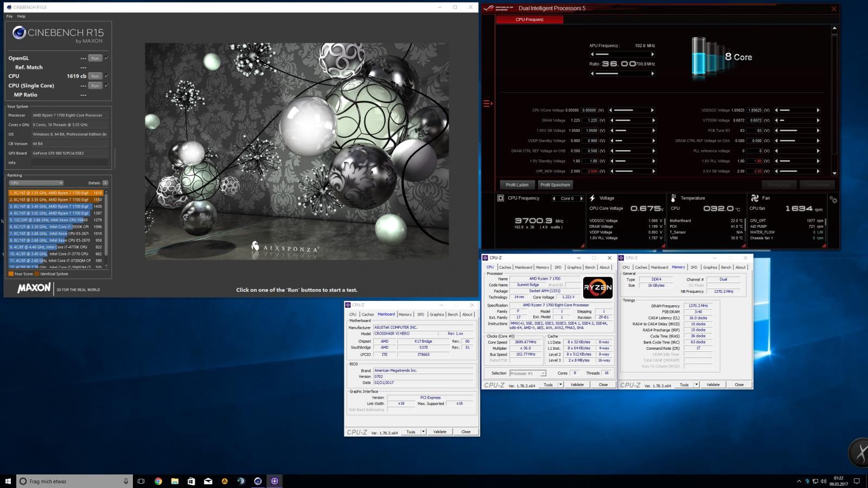This screenshot has height=488, width=868.
Task: Toggle the OpenGL test checkbox
Action: (x=106, y=58)
